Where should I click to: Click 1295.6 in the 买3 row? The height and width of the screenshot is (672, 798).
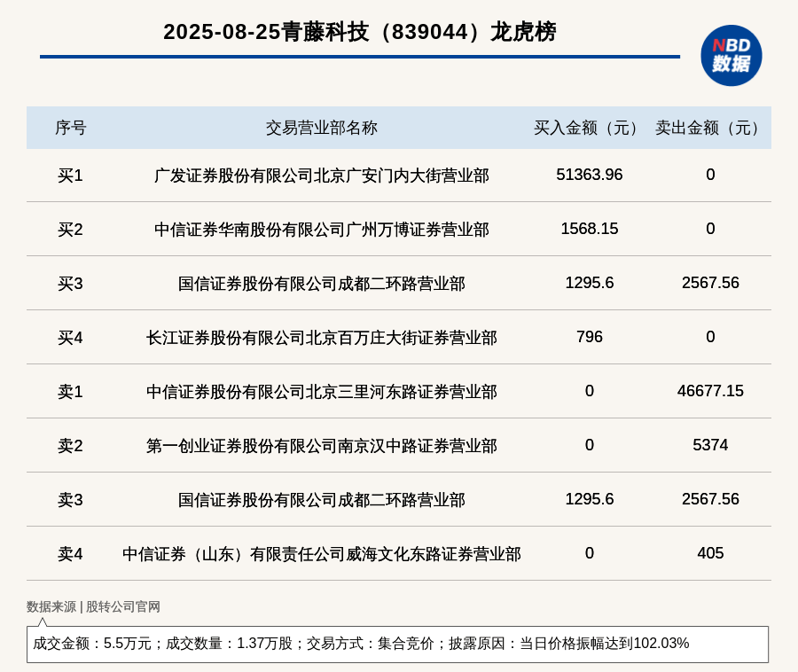[x=590, y=282]
